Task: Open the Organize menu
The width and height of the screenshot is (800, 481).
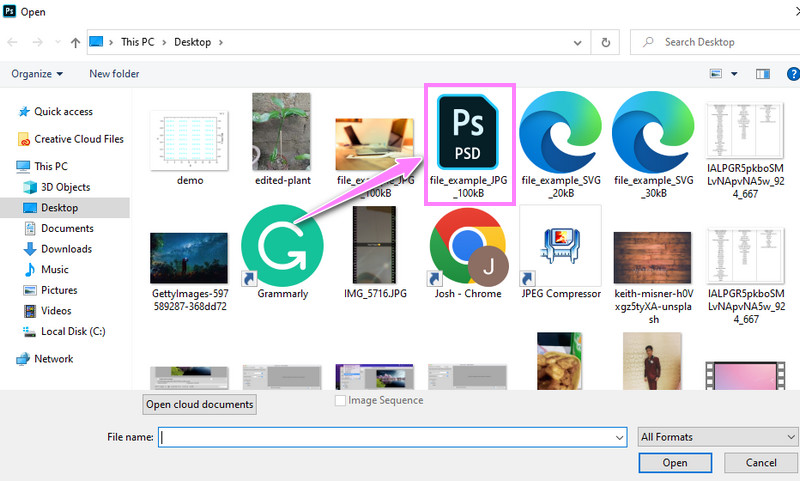Action: (x=37, y=73)
